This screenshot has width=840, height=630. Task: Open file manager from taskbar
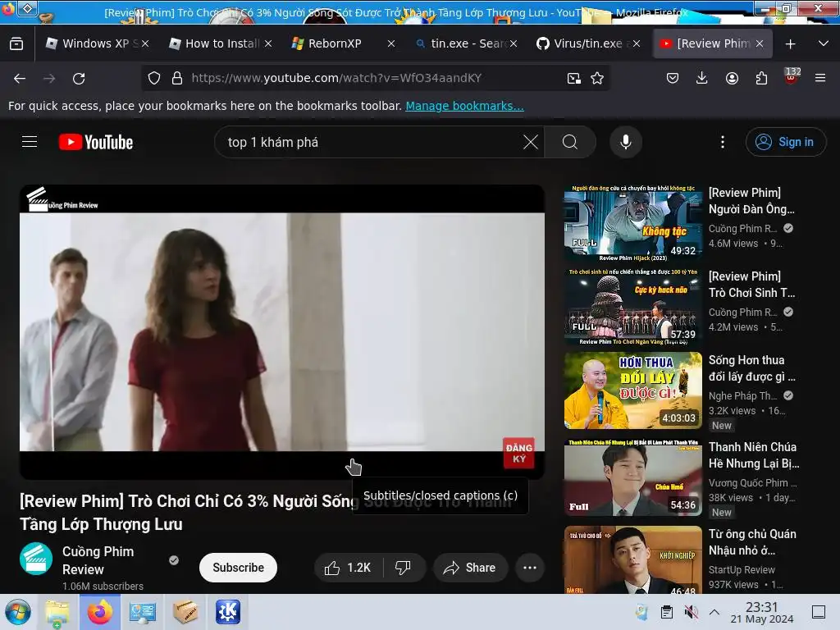click(x=57, y=612)
